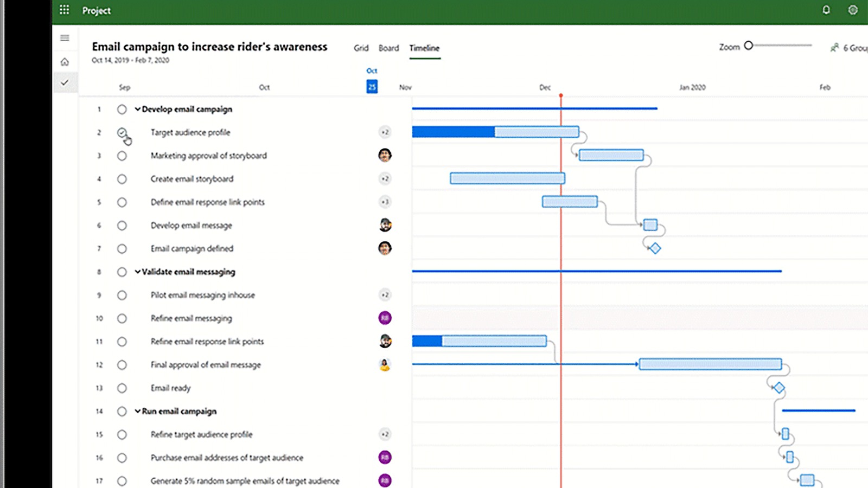Open the group members people icon

click(835, 48)
